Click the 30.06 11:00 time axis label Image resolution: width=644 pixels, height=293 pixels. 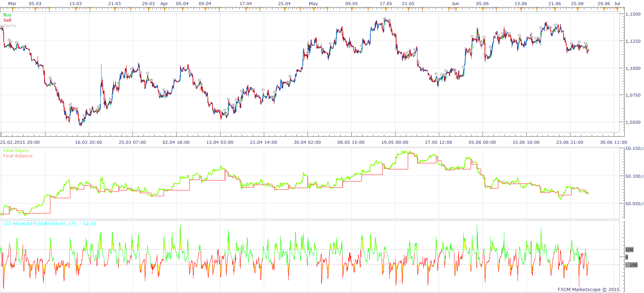(x=613, y=142)
